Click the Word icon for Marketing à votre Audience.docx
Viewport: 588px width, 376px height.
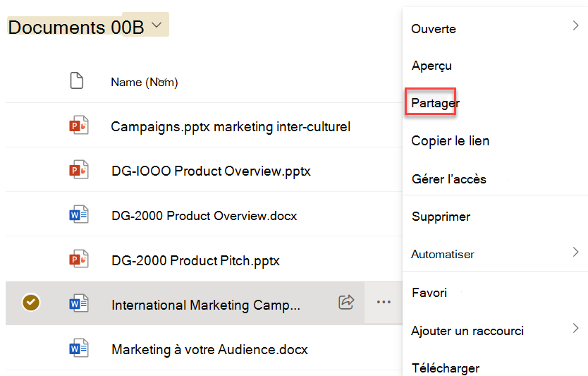[79, 348]
